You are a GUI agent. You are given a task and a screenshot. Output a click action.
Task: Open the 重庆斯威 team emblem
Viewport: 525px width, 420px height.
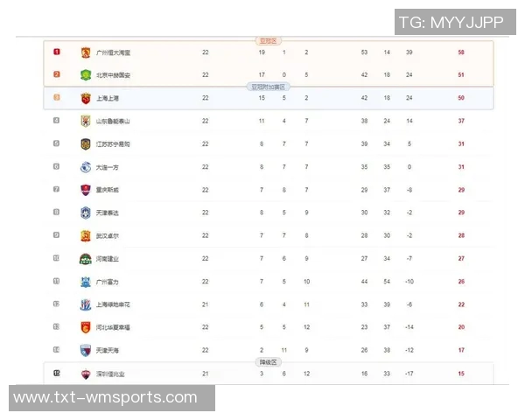85,189
